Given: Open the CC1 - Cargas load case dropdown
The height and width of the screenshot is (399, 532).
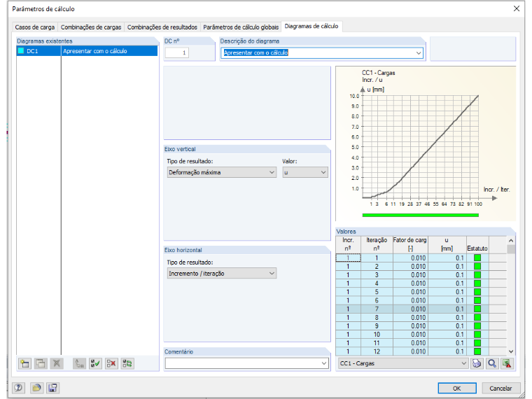Looking at the screenshot, I should [463, 363].
